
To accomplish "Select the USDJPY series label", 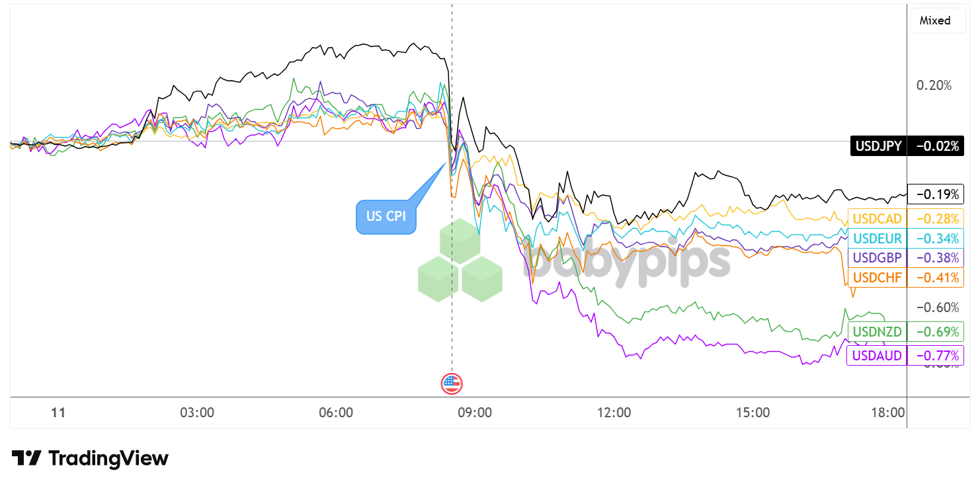I will (878, 146).
